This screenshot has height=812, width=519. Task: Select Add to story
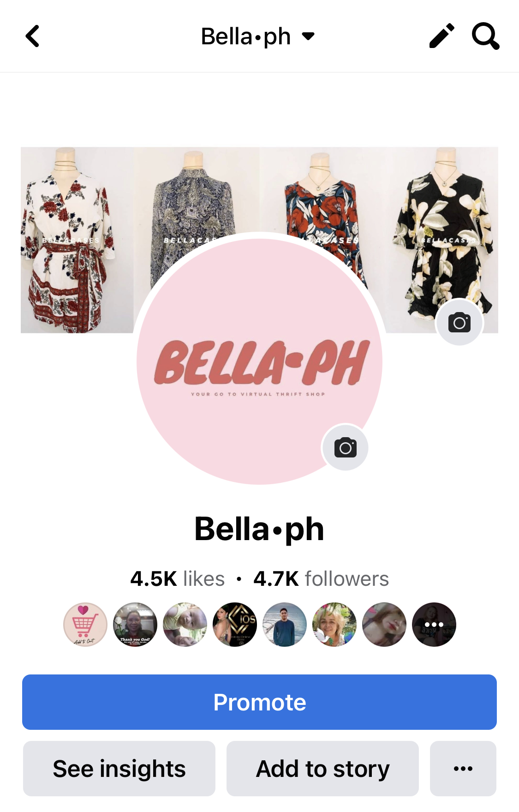[x=322, y=769]
